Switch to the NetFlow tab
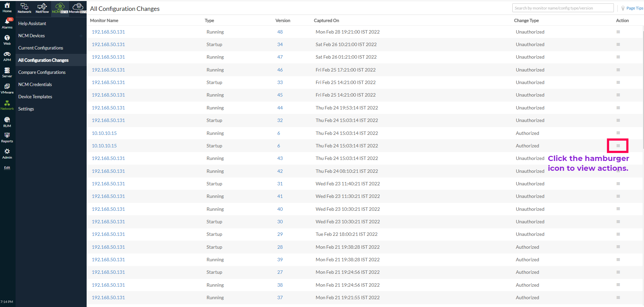 tap(42, 8)
